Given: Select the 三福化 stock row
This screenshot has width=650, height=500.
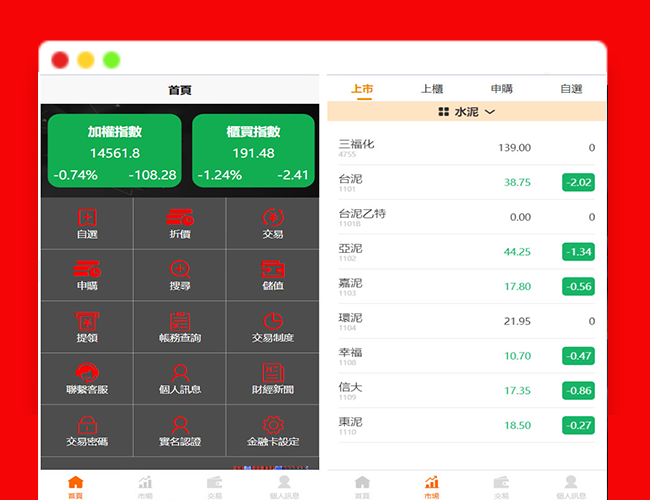Looking at the screenshot, I should click(466, 148).
